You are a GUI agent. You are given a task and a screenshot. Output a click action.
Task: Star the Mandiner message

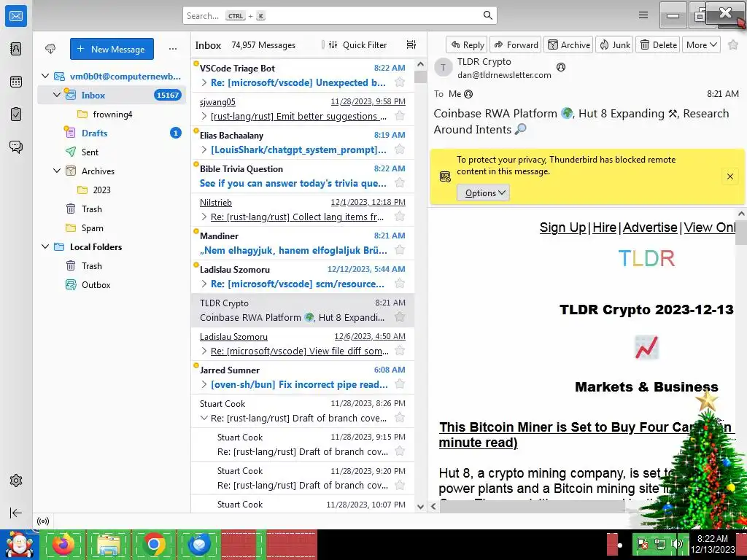click(x=400, y=250)
